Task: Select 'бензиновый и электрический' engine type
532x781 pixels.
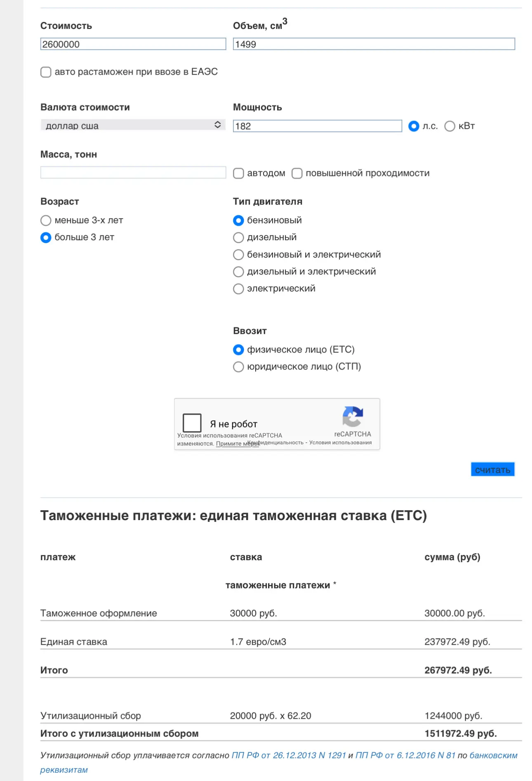Action: (x=238, y=255)
